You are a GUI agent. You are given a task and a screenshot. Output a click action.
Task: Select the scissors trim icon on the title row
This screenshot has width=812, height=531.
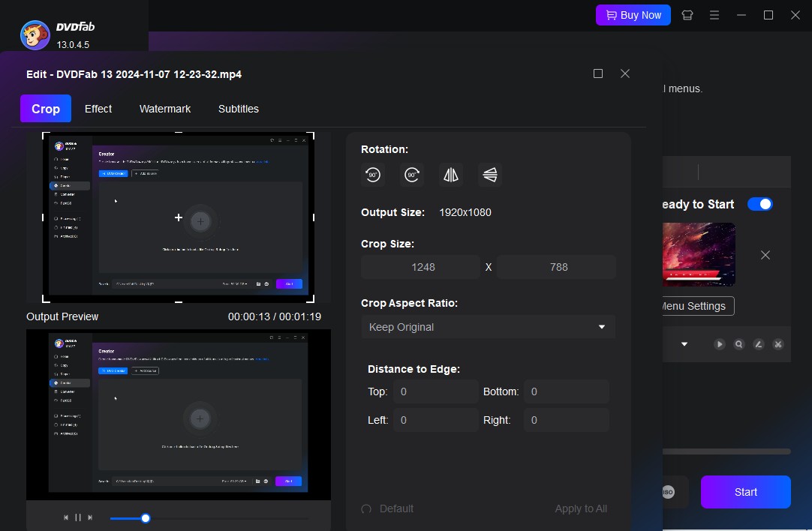click(x=777, y=343)
